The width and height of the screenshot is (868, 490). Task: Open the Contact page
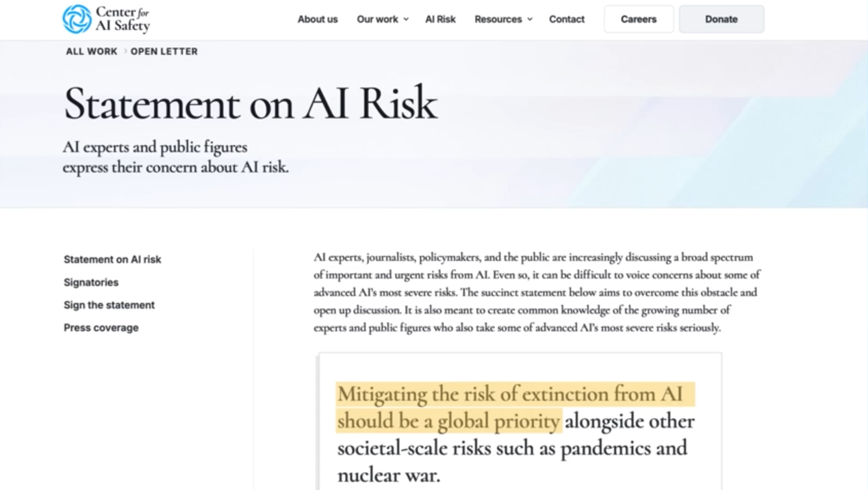coord(566,19)
